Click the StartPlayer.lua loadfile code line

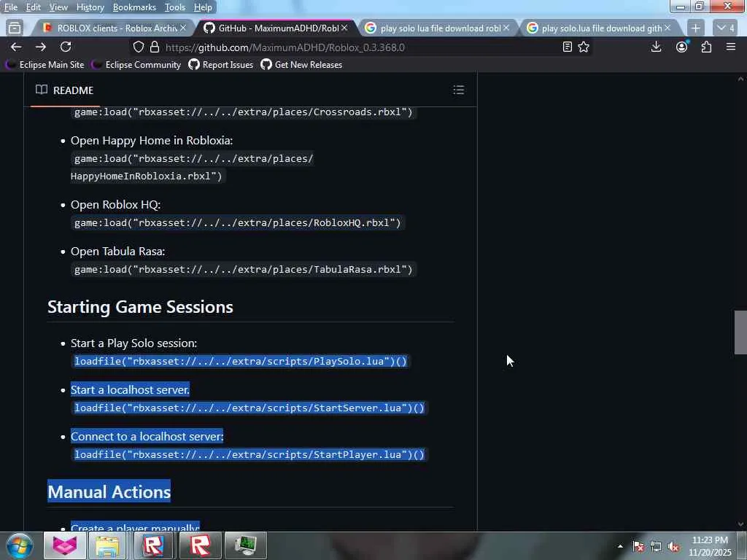249,454
